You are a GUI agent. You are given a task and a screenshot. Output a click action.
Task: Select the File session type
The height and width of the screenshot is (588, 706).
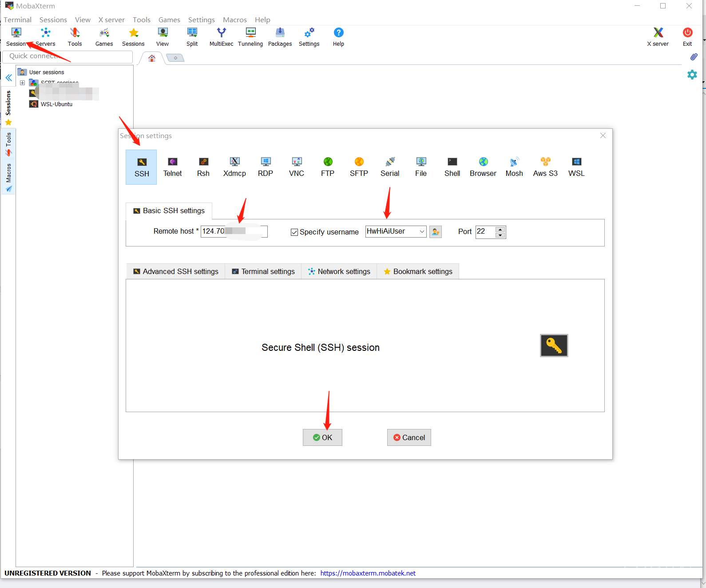pos(421,167)
